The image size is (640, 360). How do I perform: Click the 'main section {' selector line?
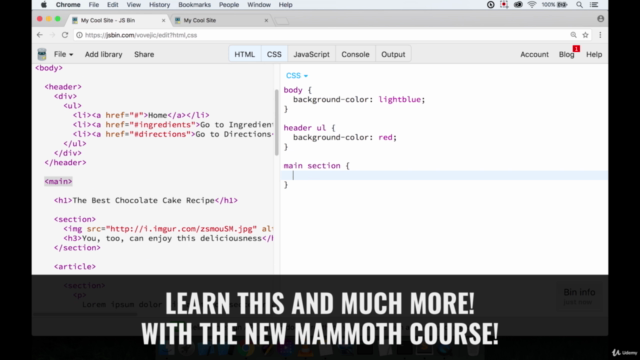316,166
